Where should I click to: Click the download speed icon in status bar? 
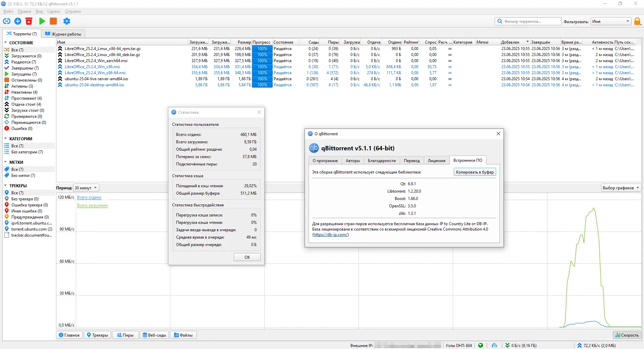point(507,345)
